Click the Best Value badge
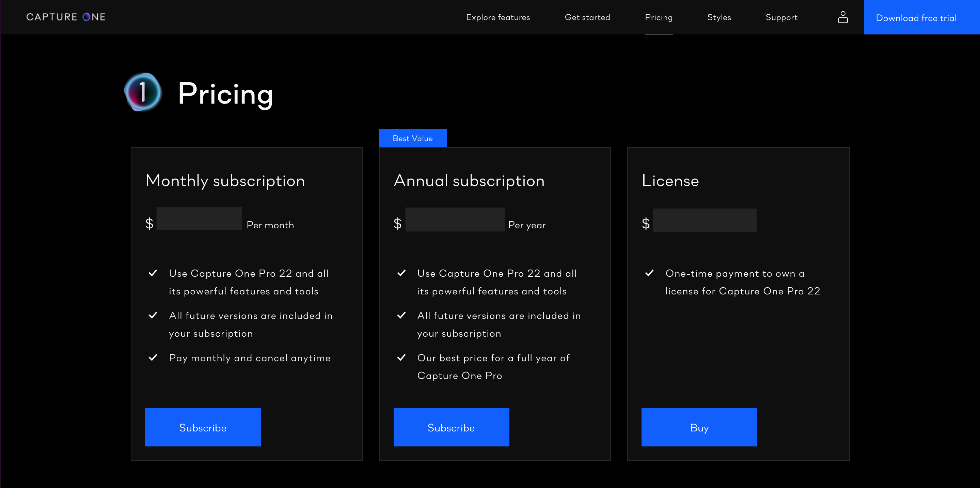Viewport: 980px width, 488px height. 413,138
